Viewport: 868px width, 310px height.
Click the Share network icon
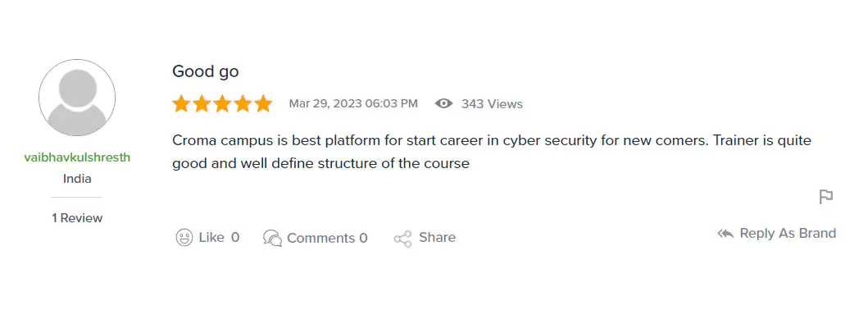coord(402,239)
